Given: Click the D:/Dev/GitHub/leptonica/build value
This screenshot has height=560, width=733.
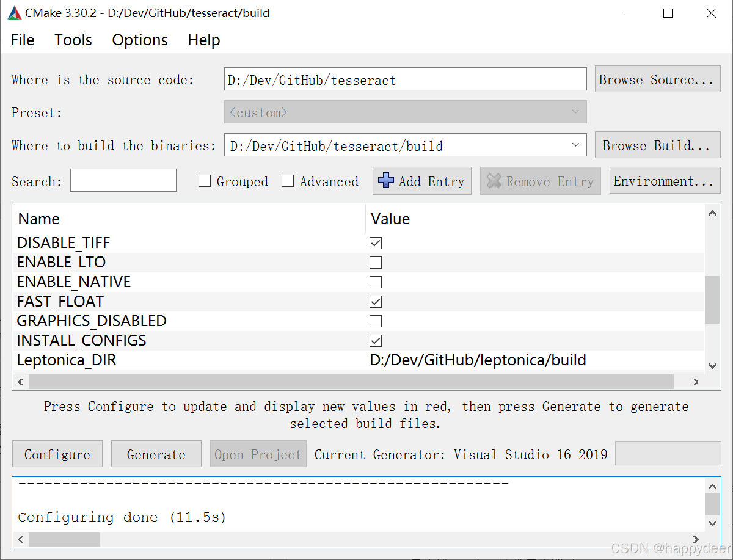Looking at the screenshot, I should click(x=478, y=360).
